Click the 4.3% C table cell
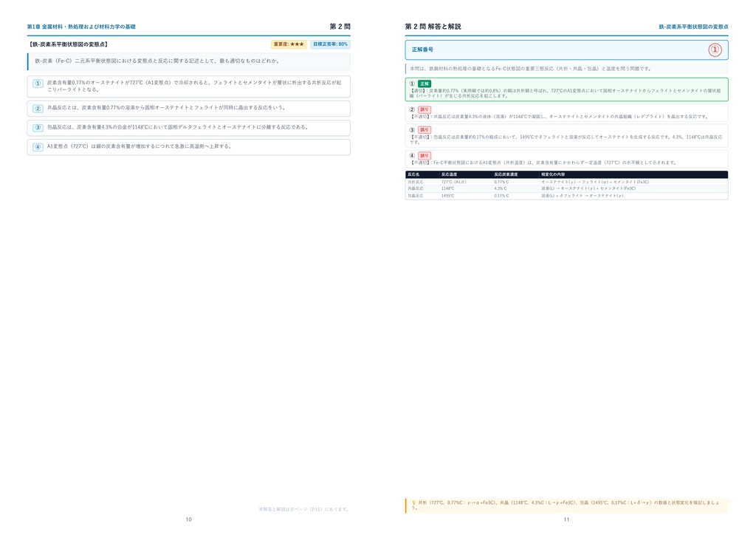The image size is (756, 535). click(501, 188)
